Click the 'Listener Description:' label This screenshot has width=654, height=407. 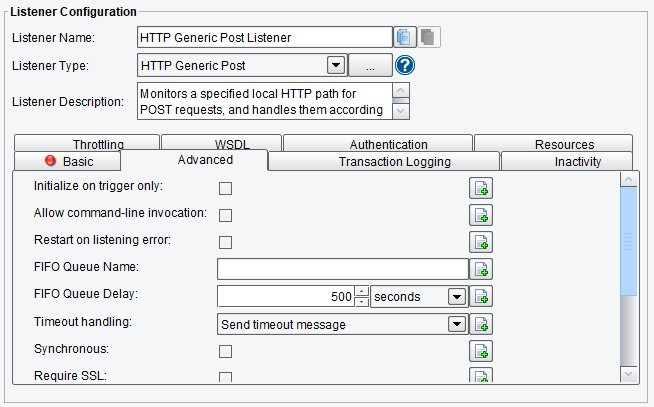(68, 102)
